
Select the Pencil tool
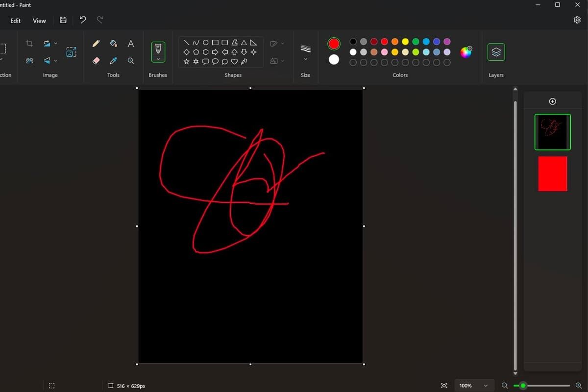[96, 44]
